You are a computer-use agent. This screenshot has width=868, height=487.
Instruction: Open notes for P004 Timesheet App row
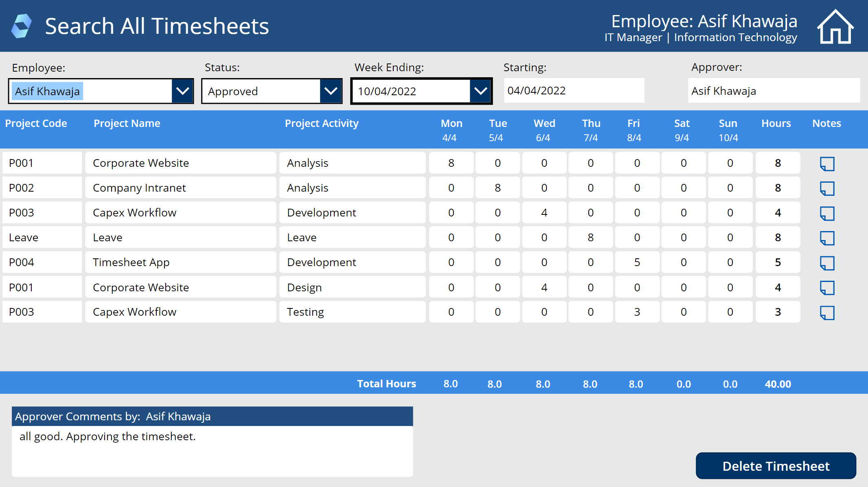point(827,263)
